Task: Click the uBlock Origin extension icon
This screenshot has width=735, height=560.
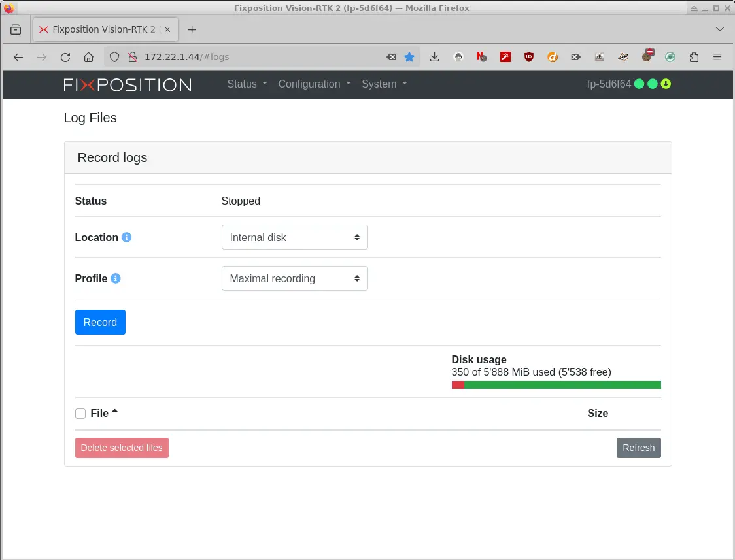Action: coord(529,57)
